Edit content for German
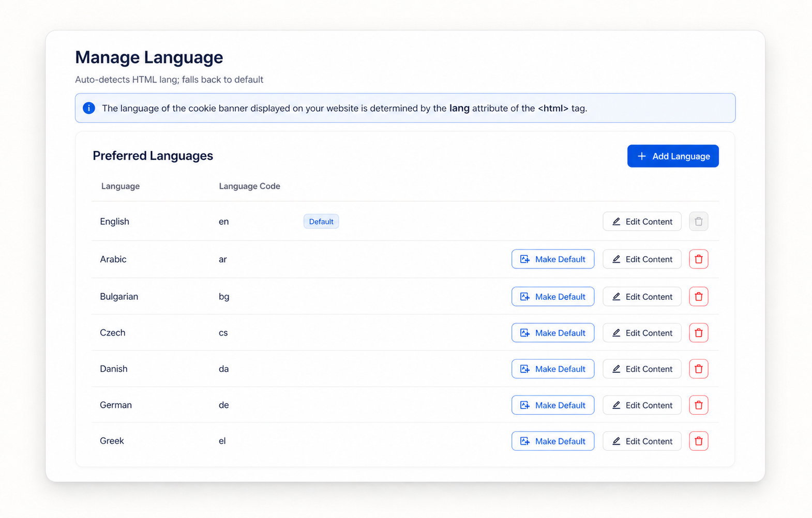The width and height of the screenshot is (812, 518). point(642,405)
